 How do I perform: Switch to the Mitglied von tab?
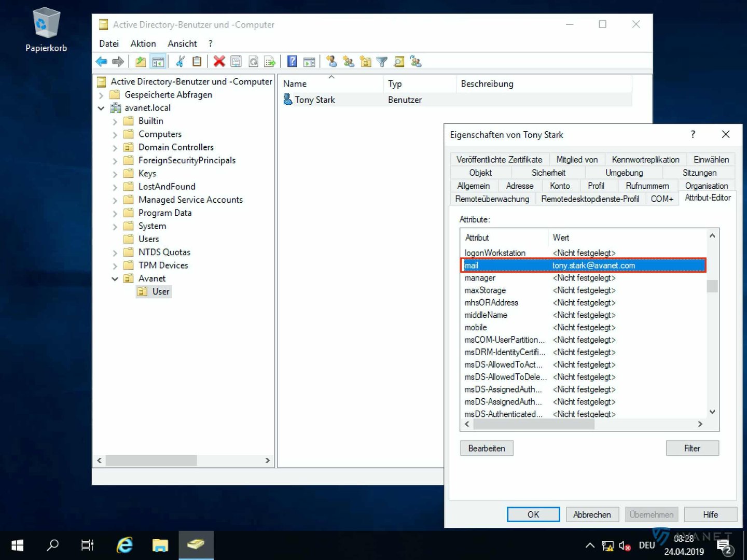577,160
